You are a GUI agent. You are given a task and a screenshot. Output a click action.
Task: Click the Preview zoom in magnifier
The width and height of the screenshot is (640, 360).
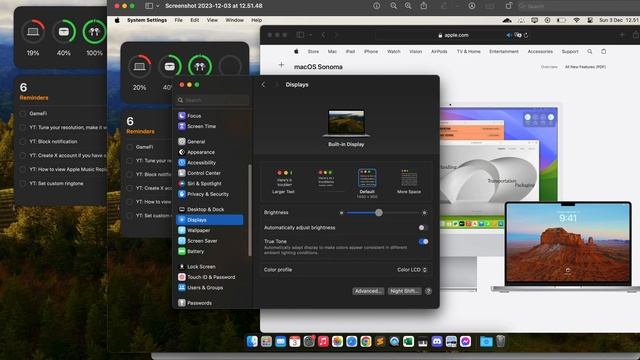click(408, 6)
